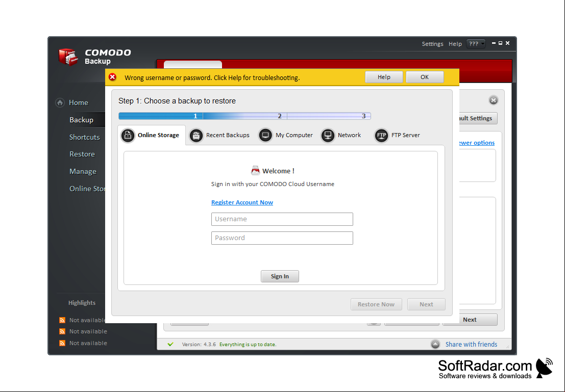This screenshot has width=565, height=392.
Task: Select Backup in the sidebar
Action: [x=82, y=120]
